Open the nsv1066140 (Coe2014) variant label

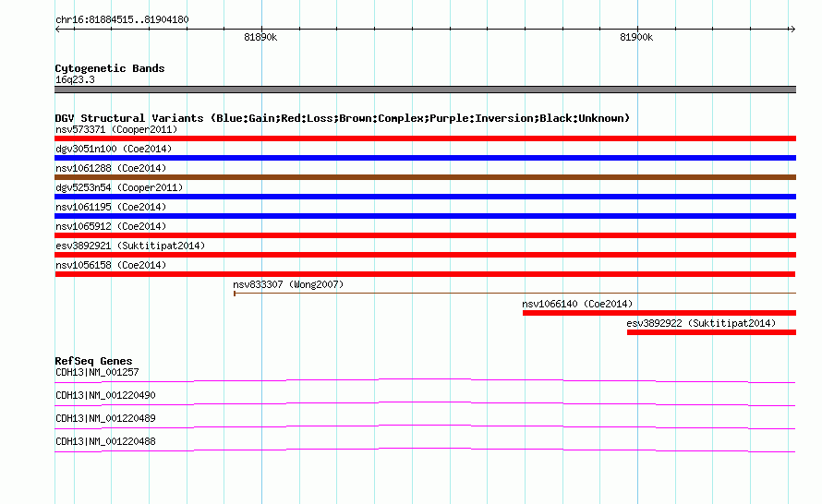click(x=577, y=304)
